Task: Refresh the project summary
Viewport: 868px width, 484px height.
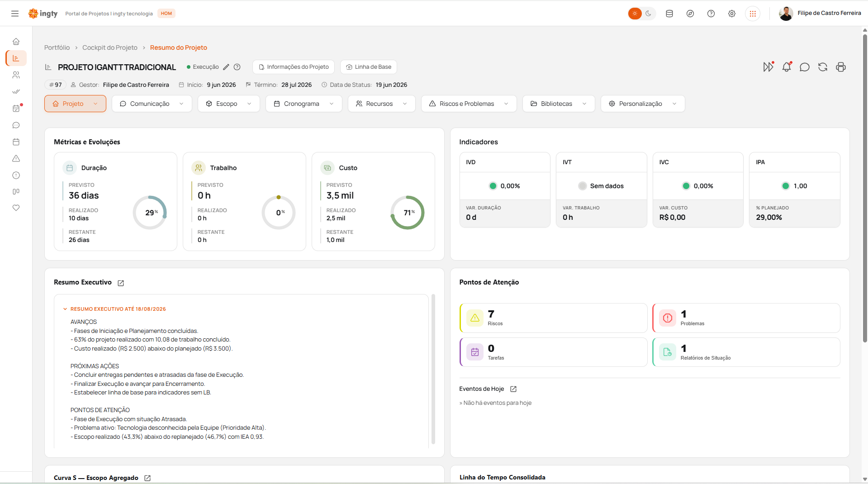Action: pos(823,67)
